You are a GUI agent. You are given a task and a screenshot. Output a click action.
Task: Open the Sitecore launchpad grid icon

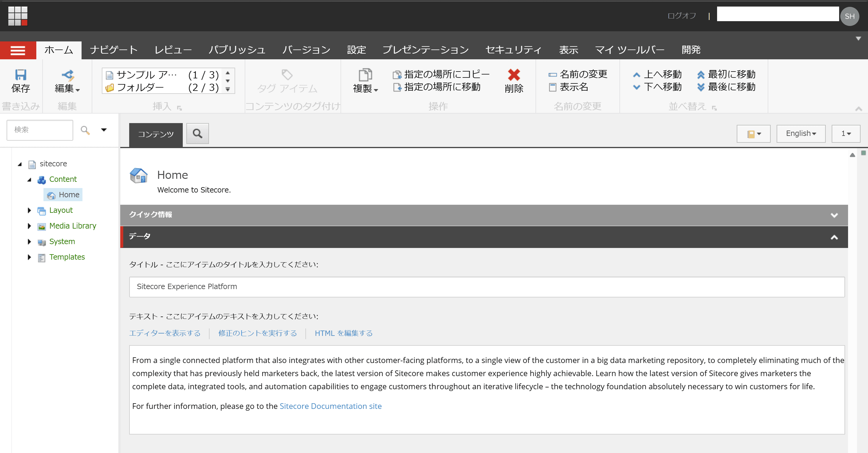[x=18, y=16]
